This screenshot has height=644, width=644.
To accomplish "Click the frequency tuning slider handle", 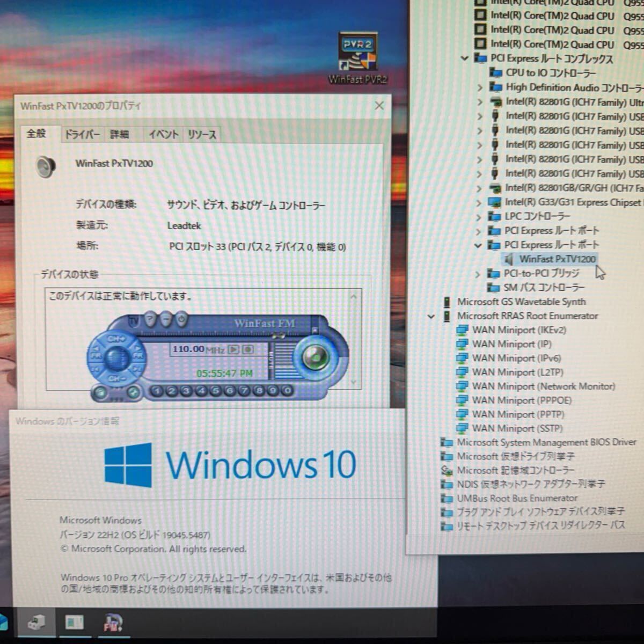I will [278, 335].
